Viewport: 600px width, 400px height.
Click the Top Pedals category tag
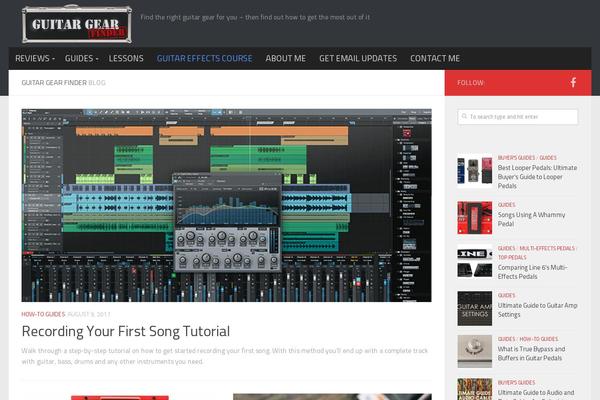coord(512,258)
